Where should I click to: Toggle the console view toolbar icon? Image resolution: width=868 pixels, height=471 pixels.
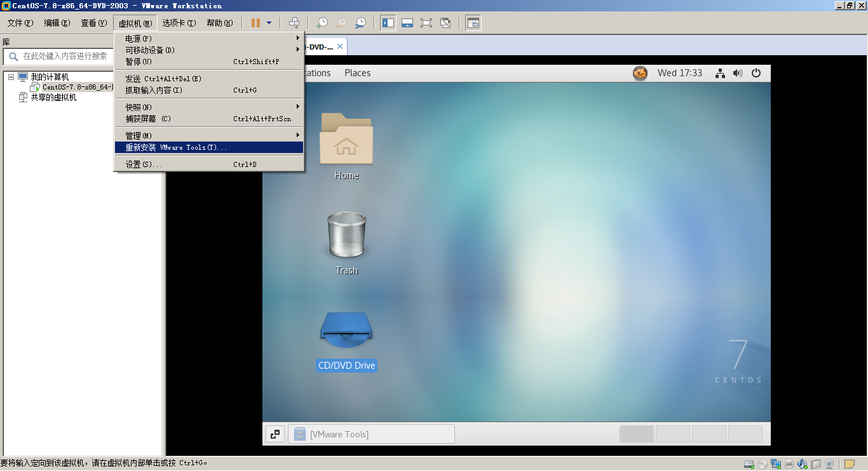(473, 23)
